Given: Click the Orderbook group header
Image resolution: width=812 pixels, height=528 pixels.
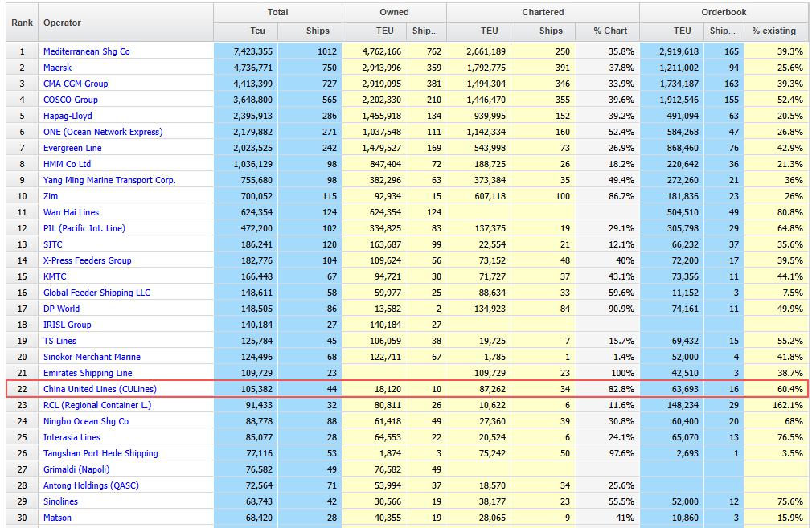Looking at the screenshot, I should pos(724,12).
